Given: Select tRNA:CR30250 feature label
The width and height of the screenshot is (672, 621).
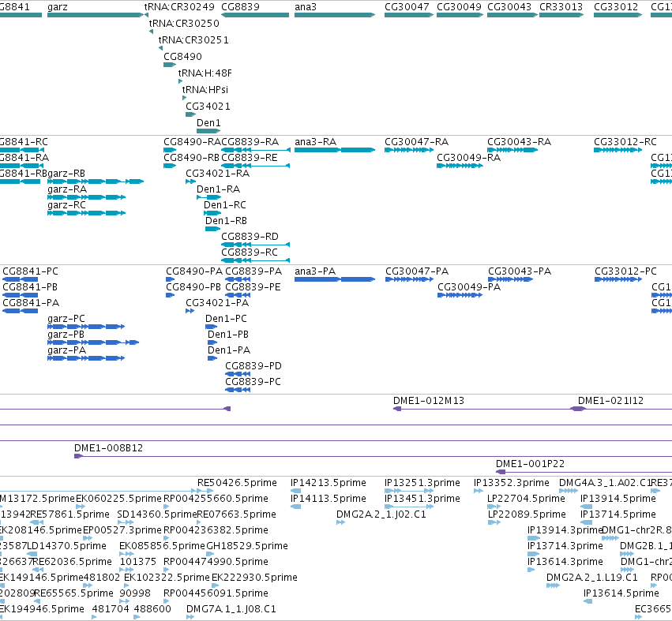Looking at the screenshot, I should (x=184, y=23).
